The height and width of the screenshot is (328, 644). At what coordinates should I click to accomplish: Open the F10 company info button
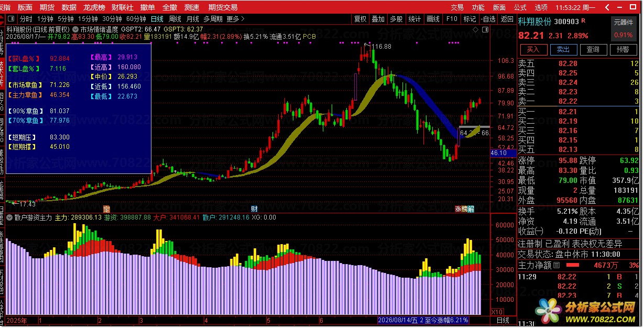click(x=451, y=19)
